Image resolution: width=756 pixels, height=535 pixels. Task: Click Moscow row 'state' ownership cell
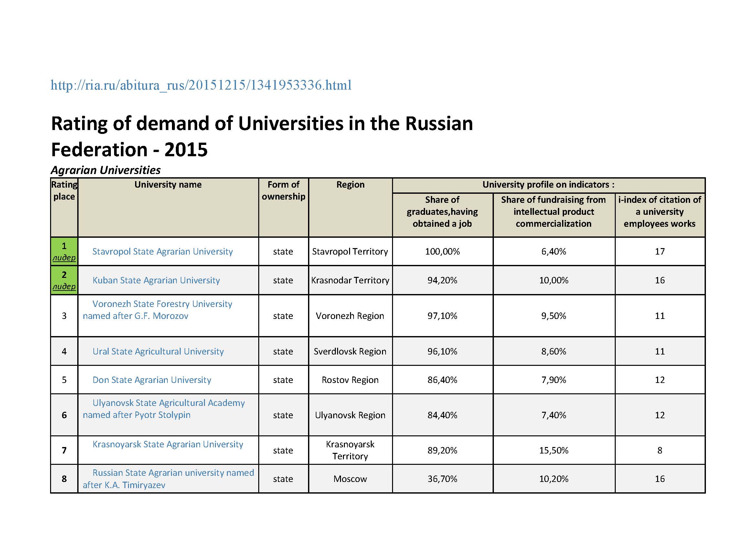click(x=283, y=479)
